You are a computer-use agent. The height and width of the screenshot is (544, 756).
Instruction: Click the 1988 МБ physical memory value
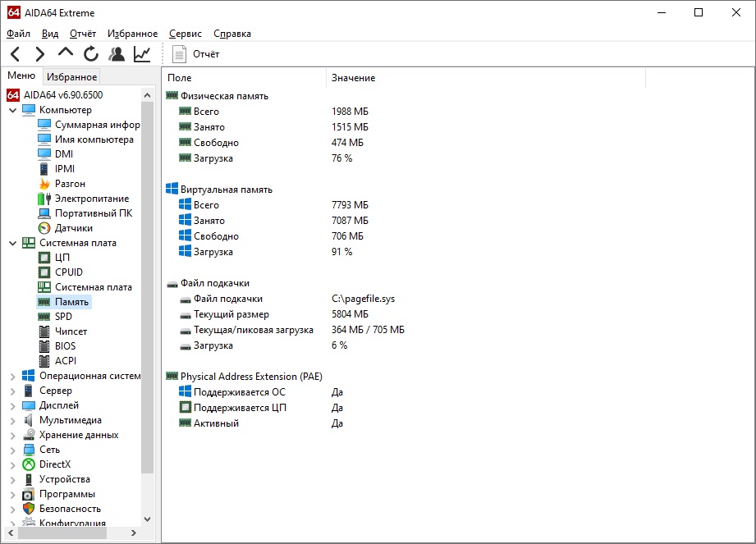tap(350, 112)
